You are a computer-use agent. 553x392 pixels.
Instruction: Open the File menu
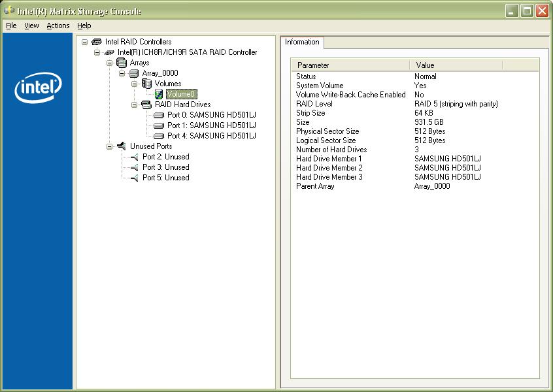[x=11, y=25]
